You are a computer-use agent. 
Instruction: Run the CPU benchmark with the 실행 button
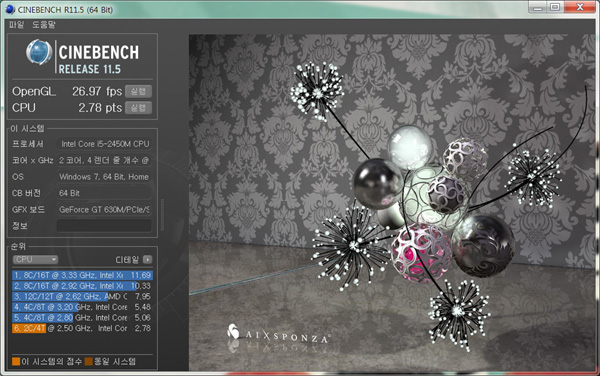(138, 108)
